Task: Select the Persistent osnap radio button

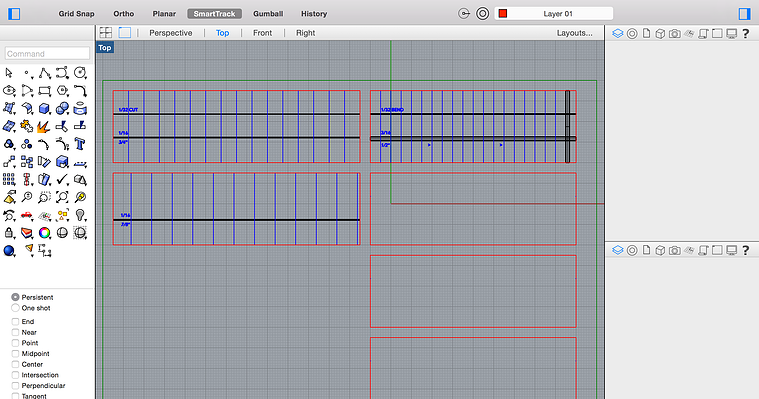Action: pyautogui.click(x=15, y=297)
